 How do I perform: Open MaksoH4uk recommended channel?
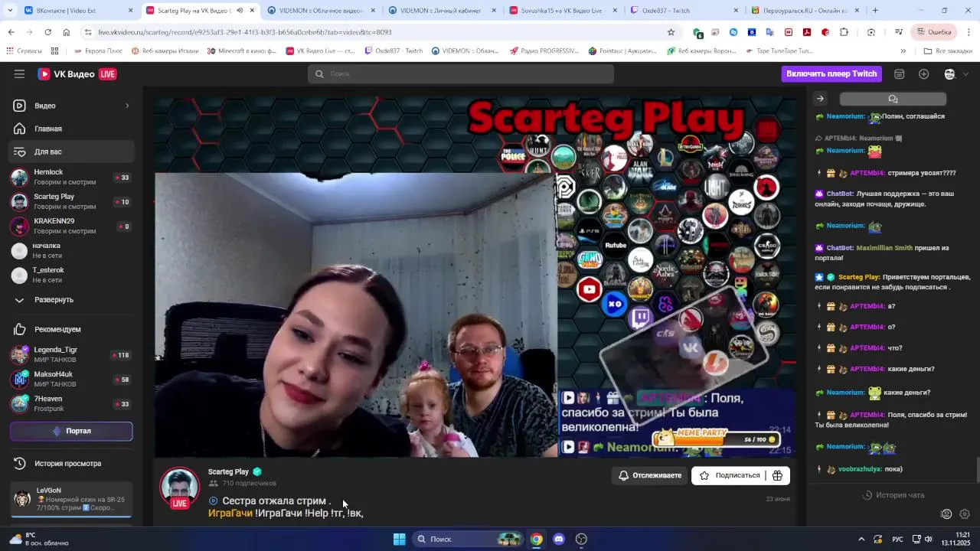[71, 380]
